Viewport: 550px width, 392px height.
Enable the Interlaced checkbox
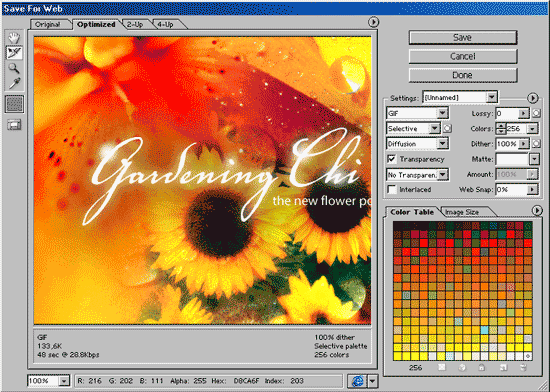coord(391,189)
